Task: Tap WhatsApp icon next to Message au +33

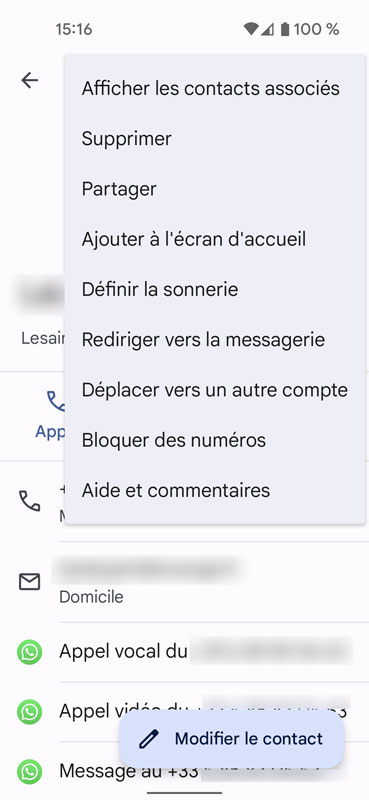Action: tap(30, 771)
